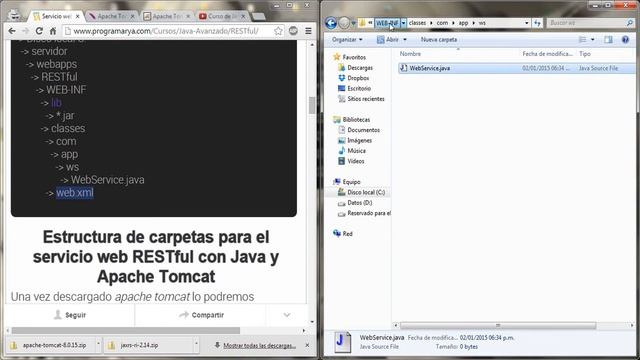Open Red in navigation pane
Image resolution: width=640 pixels, height=360 pixels.
point(342,234)
